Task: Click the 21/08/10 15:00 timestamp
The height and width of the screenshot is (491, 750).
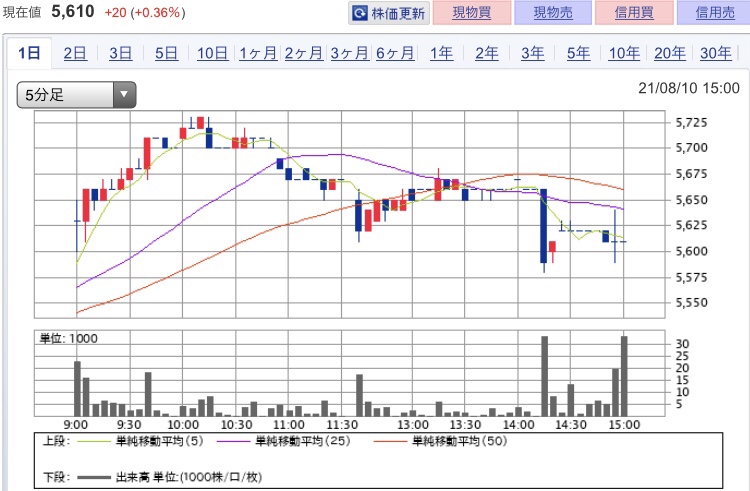Action: (x=689, y=88)
